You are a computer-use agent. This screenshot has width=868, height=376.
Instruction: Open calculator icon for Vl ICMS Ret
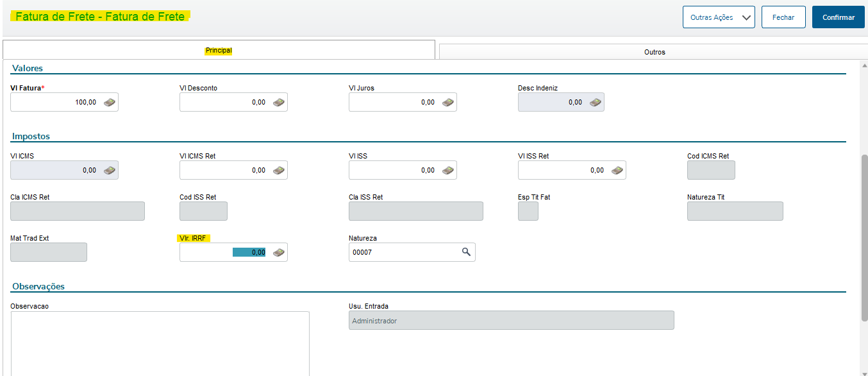278,171
